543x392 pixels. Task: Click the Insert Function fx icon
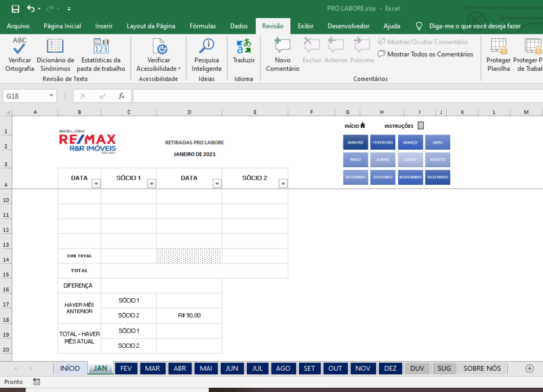tap(121, 96)
